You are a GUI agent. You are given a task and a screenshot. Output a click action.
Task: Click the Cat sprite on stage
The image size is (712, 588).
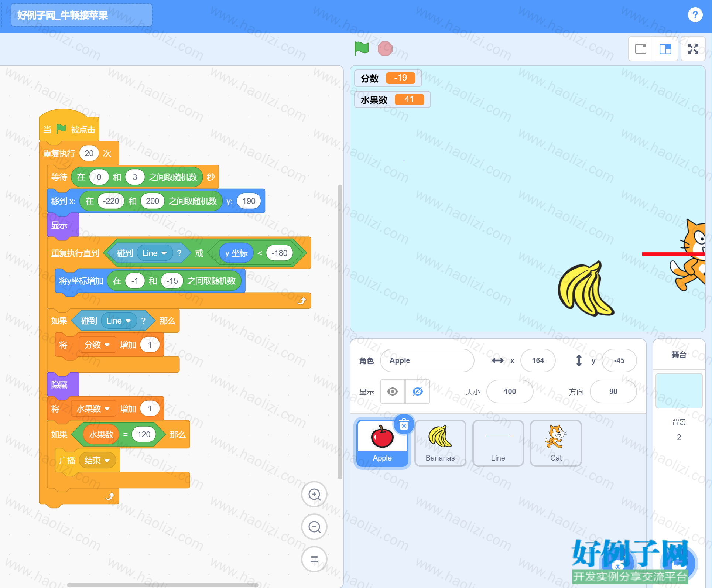tap(688, 255)
